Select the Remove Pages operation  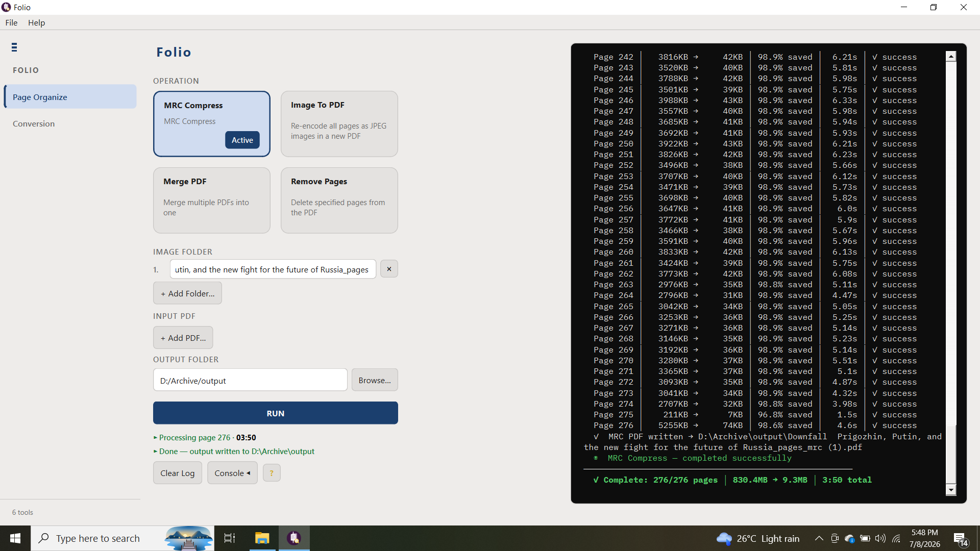tap(339, 201)
